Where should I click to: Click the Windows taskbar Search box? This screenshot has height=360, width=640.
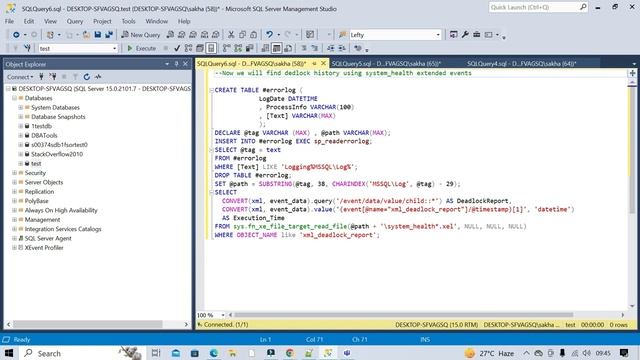(82, 353)
